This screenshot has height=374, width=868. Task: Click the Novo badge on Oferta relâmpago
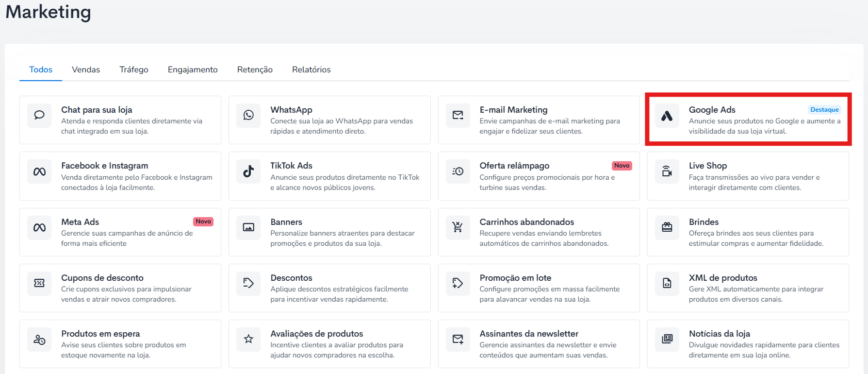[622, 166]
